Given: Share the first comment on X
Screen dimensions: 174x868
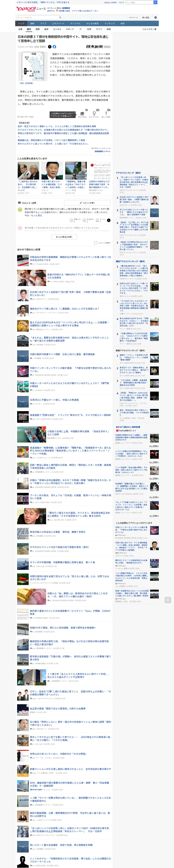Looking at the screenshot, I should 109,220.
